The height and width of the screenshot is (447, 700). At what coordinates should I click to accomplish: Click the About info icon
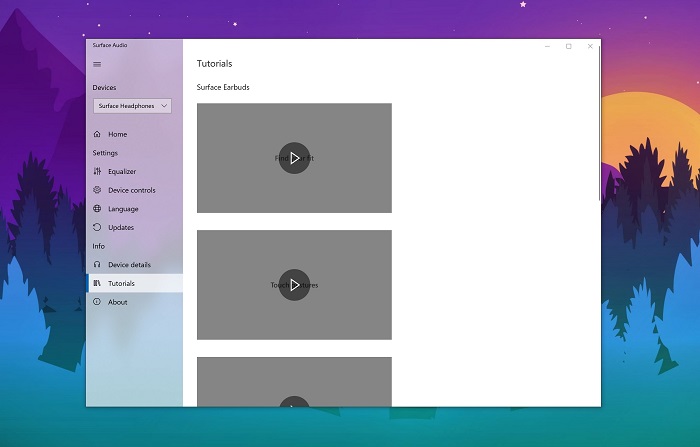[x=97, y=302]
